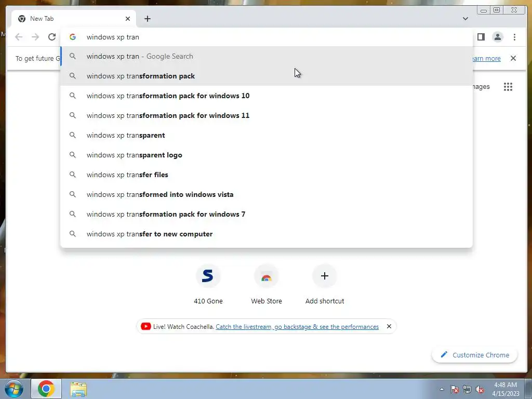Go forward using the forward arrow
Viewport: 532px width, 399px height.
pos(35,37)
